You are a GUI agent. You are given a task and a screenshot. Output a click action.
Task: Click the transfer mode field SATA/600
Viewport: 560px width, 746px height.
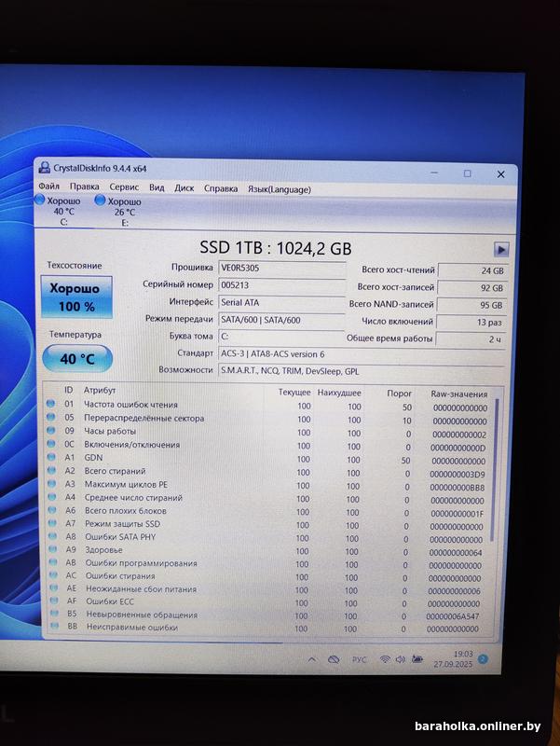coord(281,320)
